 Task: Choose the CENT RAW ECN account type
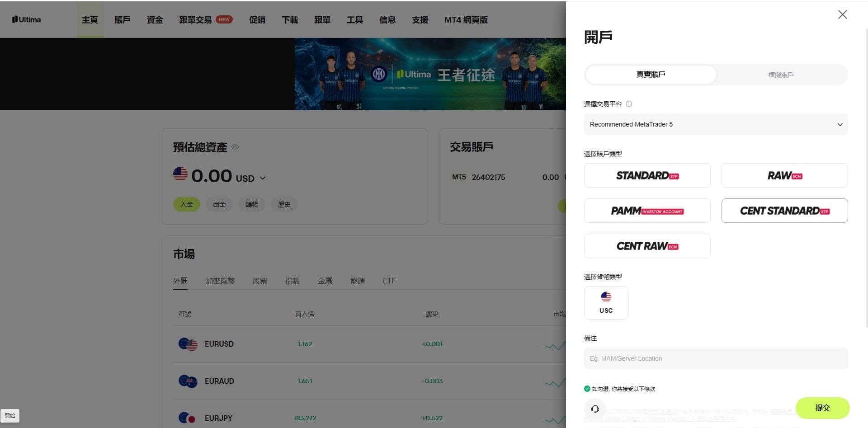[x=647, y=246]
